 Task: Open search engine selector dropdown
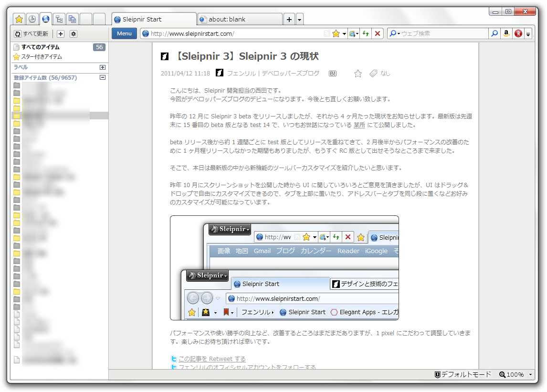[x=395, y=33]
